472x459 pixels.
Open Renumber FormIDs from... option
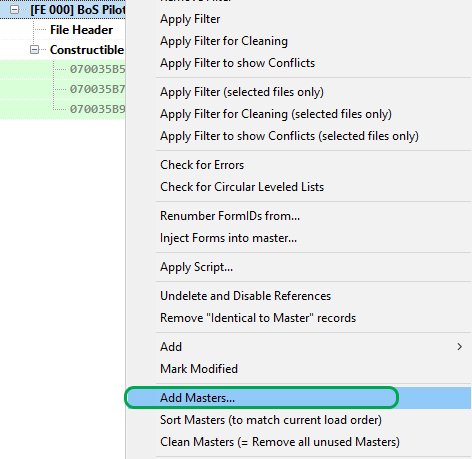[x=230, y=216]
